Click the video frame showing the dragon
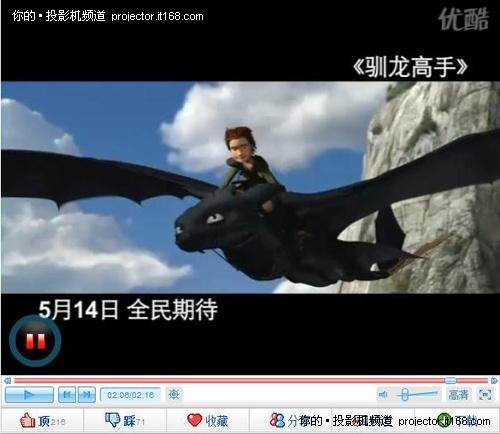 tap(250, 187)
